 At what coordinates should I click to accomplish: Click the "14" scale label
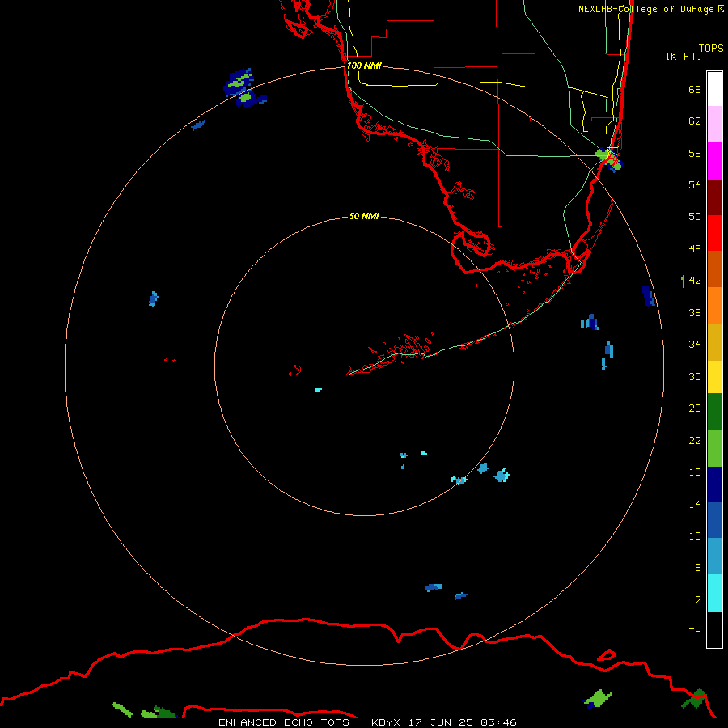click(695, 504)
